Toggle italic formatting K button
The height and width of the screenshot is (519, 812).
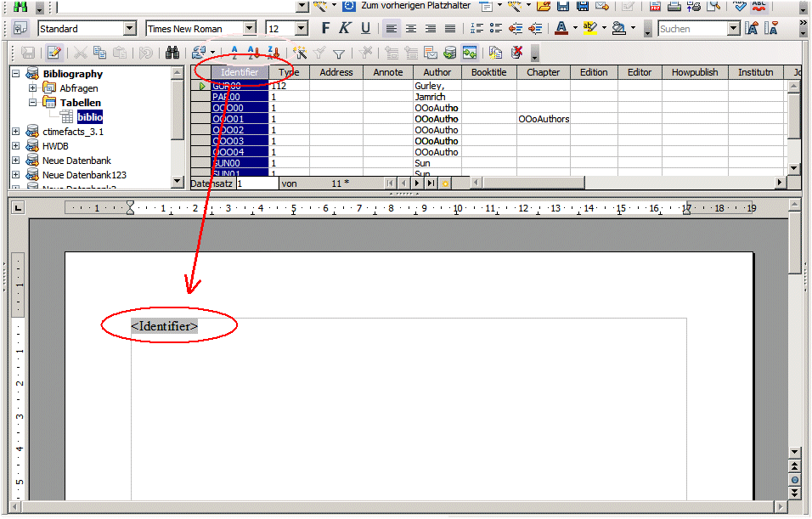click(345, 29)
